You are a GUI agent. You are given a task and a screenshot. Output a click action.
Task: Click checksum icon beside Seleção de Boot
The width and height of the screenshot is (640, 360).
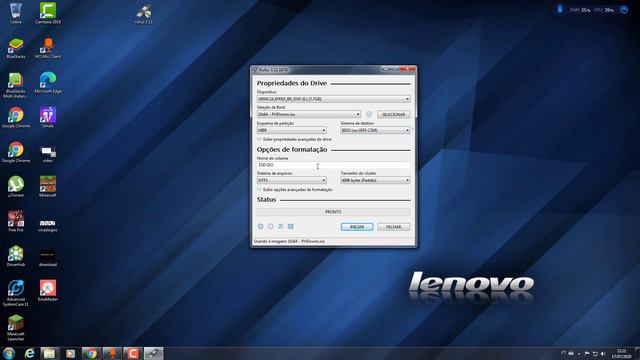369,114
